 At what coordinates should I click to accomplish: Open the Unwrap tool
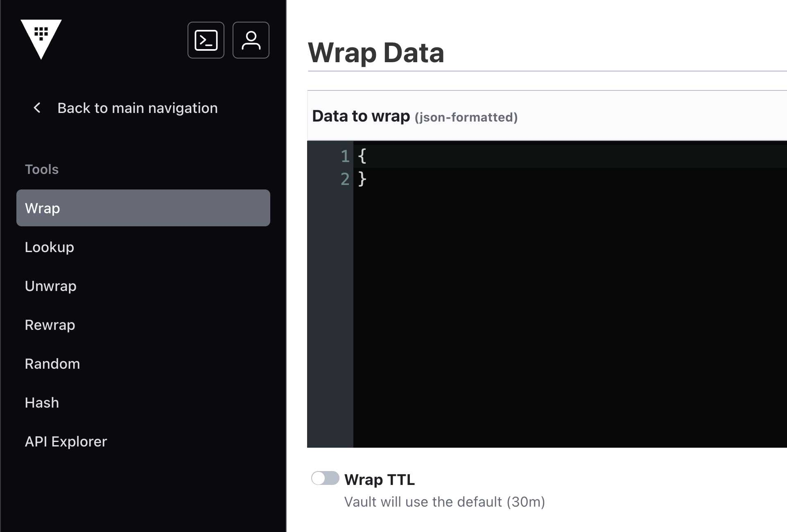51,286
